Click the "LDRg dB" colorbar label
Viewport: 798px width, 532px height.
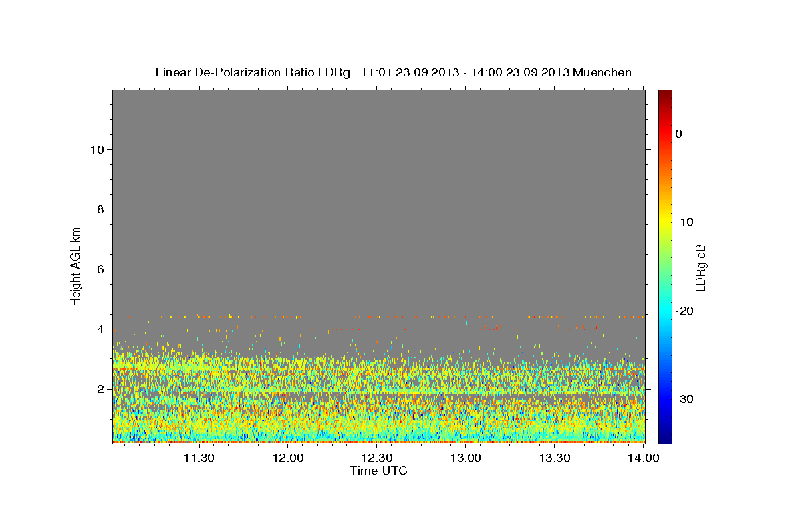700,267
